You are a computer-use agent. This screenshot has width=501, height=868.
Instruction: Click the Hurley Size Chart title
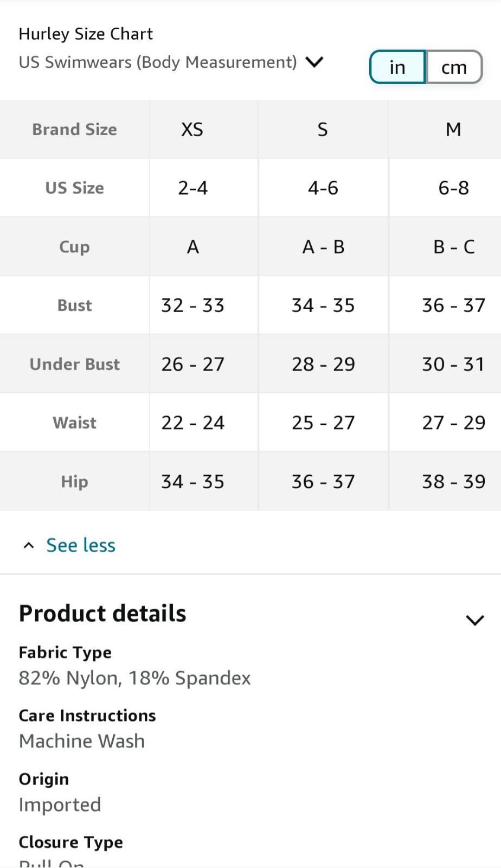[x=86, y=34]
